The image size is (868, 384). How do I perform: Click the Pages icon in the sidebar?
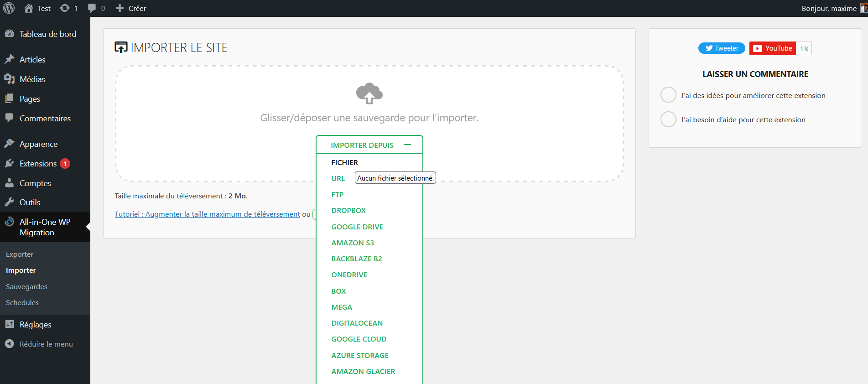point(9,99)
